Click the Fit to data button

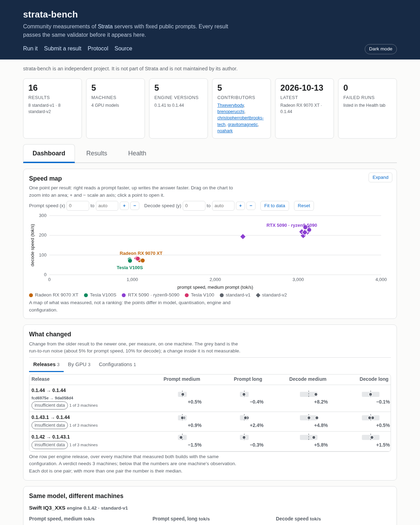pos(275,206)
